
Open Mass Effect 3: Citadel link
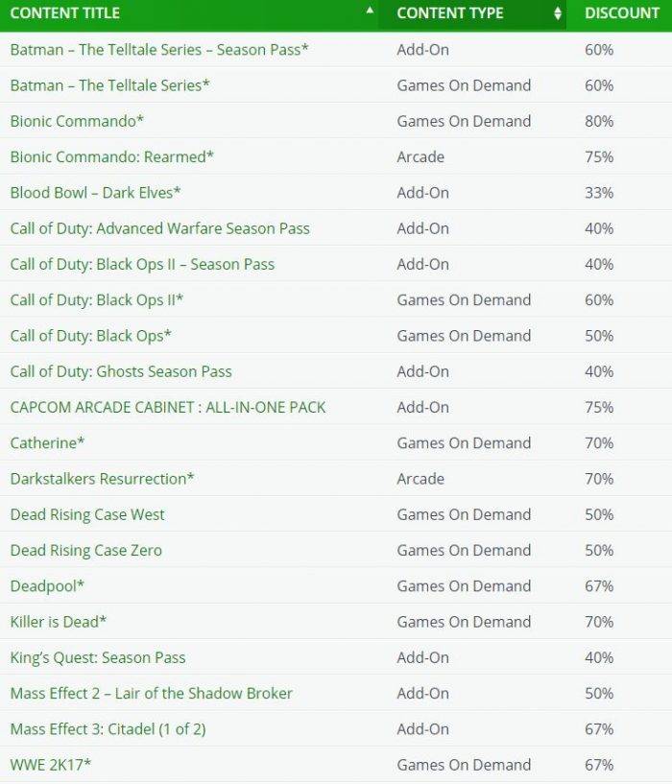tap(108, 729)
